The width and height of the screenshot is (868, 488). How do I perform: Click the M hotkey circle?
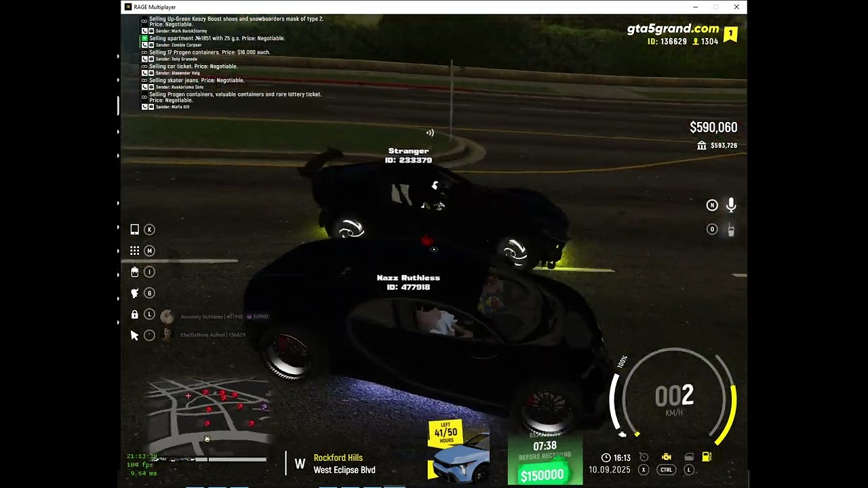click(x=149, y=251)
